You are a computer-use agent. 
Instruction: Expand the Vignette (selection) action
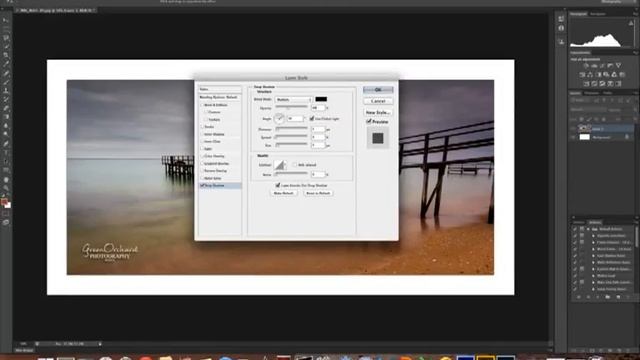coord(593,236)
